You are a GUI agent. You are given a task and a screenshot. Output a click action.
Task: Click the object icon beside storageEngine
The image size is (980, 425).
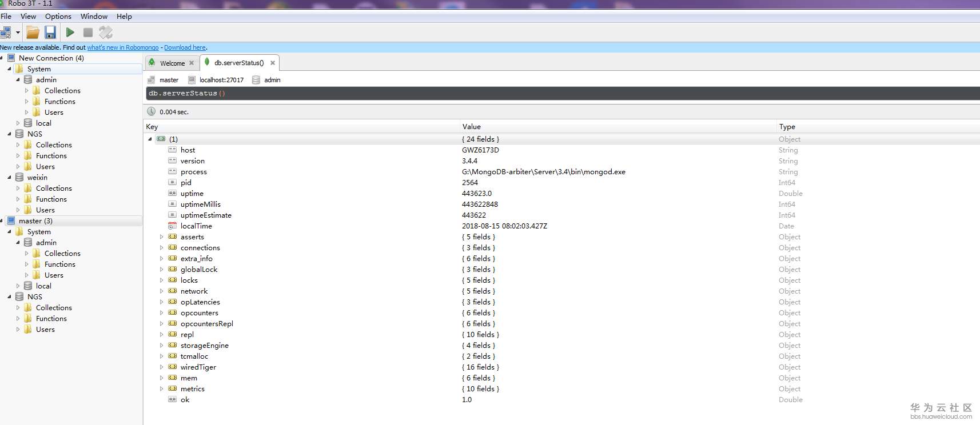pyautogui.click(x=172, y=345)
